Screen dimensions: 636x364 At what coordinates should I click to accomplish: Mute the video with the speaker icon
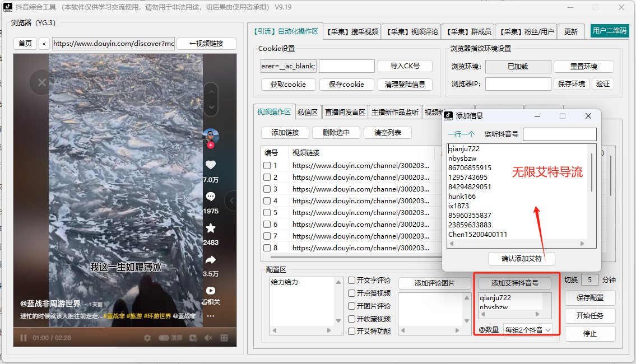208,338
